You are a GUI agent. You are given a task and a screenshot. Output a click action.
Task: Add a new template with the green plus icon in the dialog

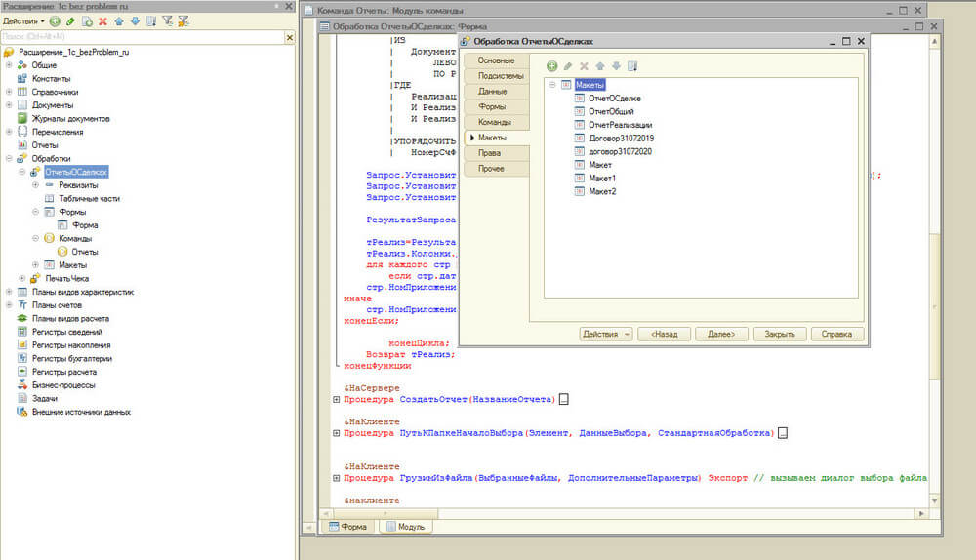point(551,65)
